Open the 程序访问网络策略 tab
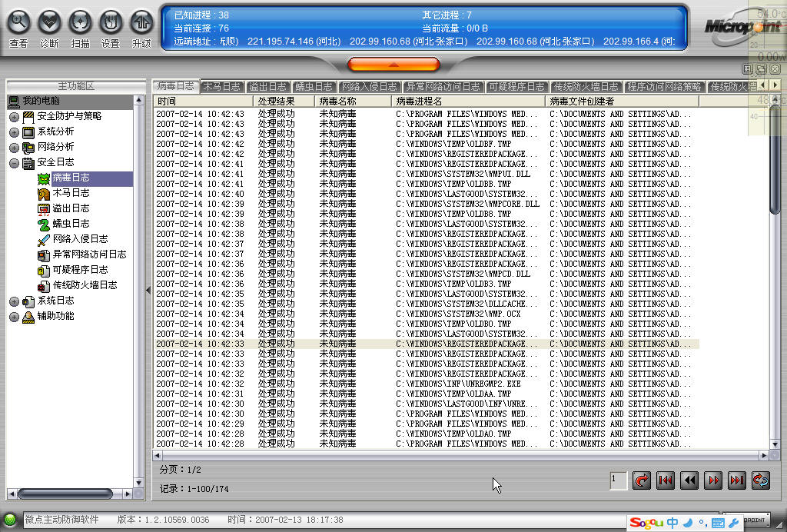The height and width of the screenshot is (532, 787). coord(664,87)
